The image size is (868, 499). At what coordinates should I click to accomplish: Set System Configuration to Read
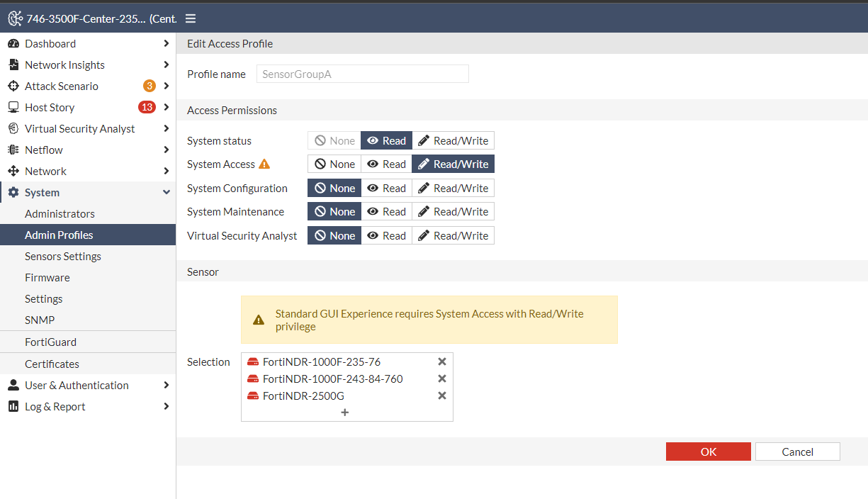pos(387,188)
